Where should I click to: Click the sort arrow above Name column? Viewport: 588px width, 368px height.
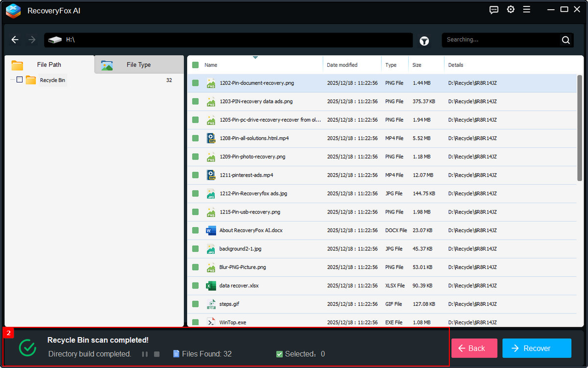click(255, 58)
